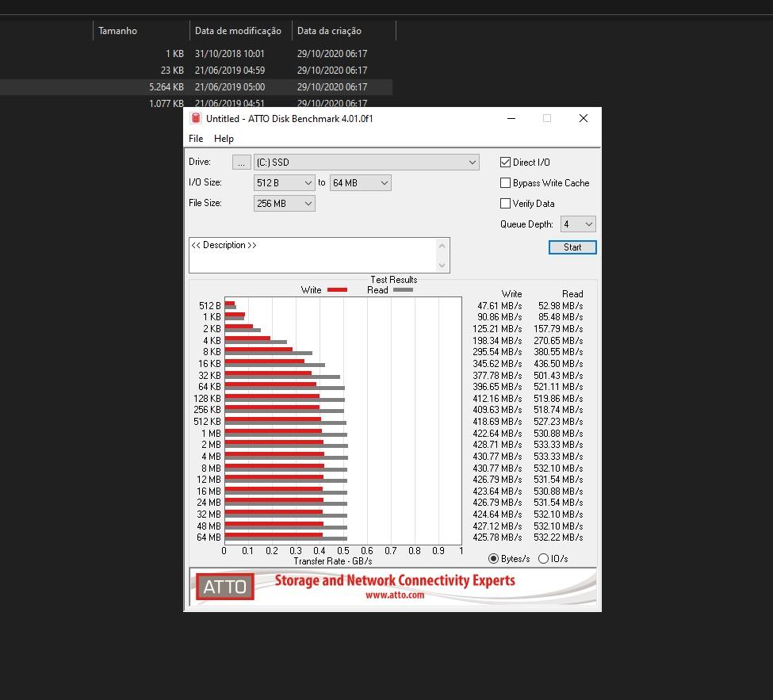The height and width of the screenshot is (700, 773).
Task: Select the 5.264 KB file row
Action: [196, 86]
